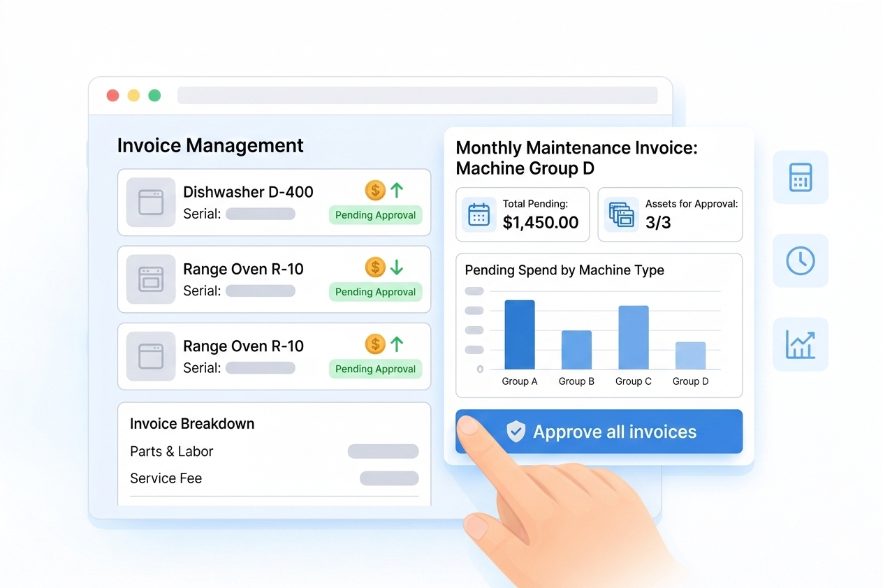
Task: Click the 'Parts & Labor' line item
Action: [x=172, y=452]
